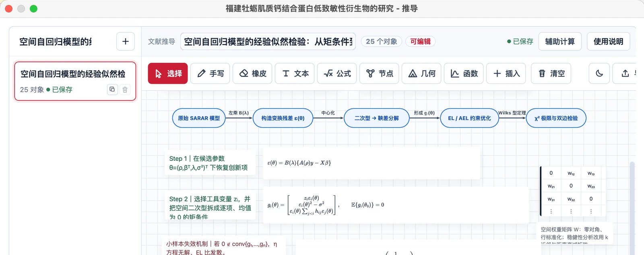Click the Wilks 型定理 arrow label
The width and height of the screenshot is (644, 255).
pyautogui.click(x=512, y=113)
